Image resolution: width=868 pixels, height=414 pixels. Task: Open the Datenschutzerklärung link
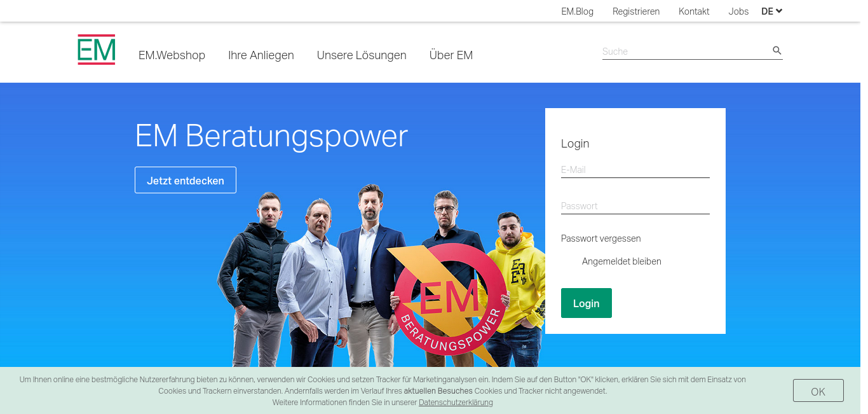point(456,403)
